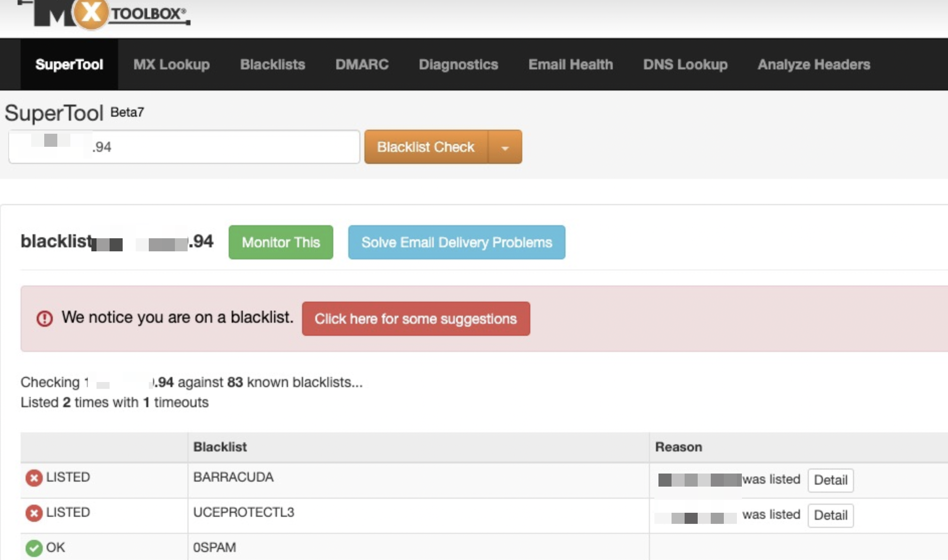Select the 0SPAM blacklist name
This screenshot has height=560, width=948.
tap(214, 547)
